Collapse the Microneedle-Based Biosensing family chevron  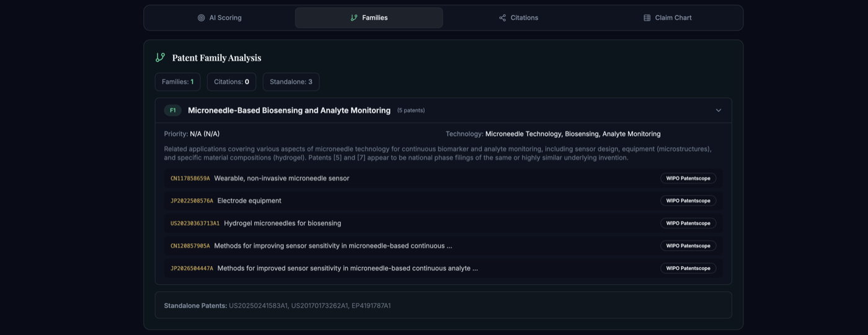tap(719, 110)
